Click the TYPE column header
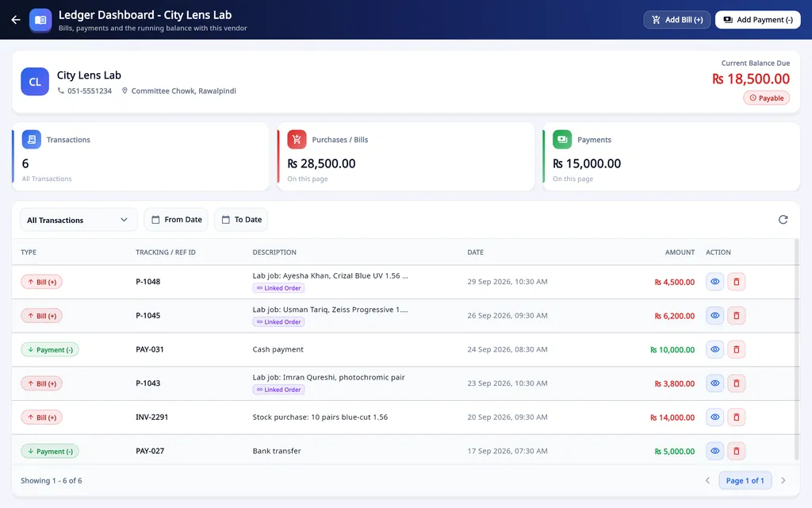The height and width of the screenshot is (508, 812). (29, 252)
